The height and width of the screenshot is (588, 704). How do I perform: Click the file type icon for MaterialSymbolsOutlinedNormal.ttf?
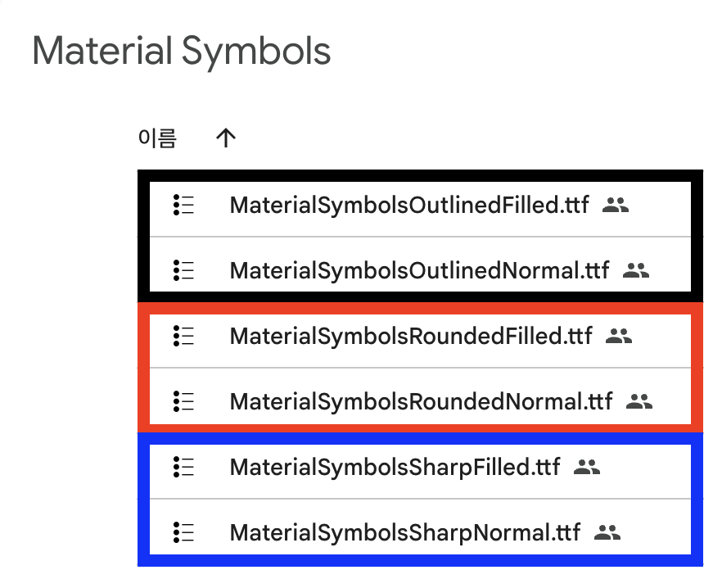[x=184, y=270]
